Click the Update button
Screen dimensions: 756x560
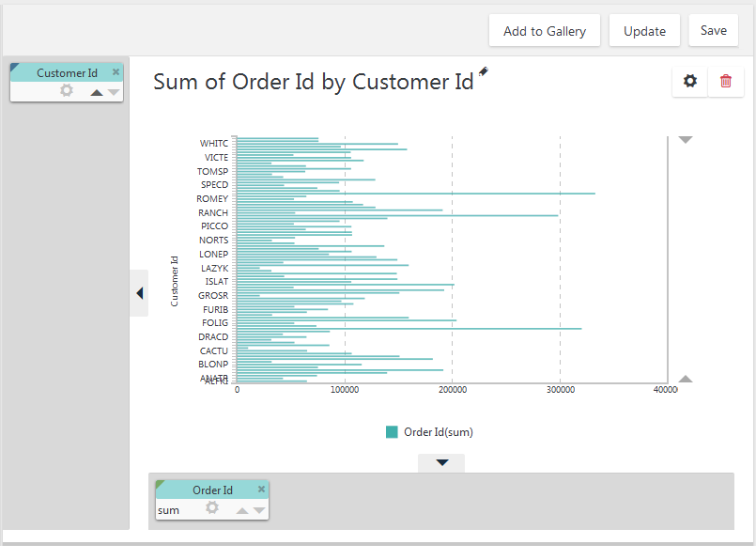pos(644,31)
